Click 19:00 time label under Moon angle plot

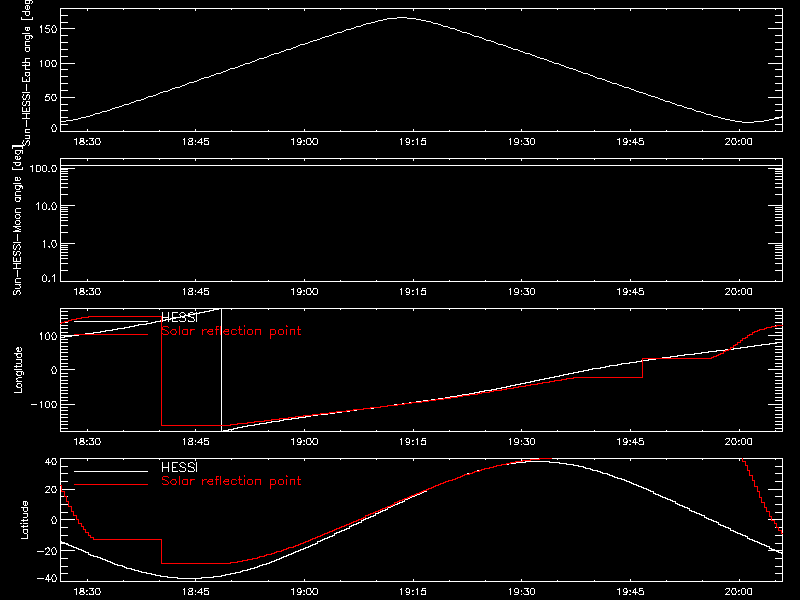[305, 291]
